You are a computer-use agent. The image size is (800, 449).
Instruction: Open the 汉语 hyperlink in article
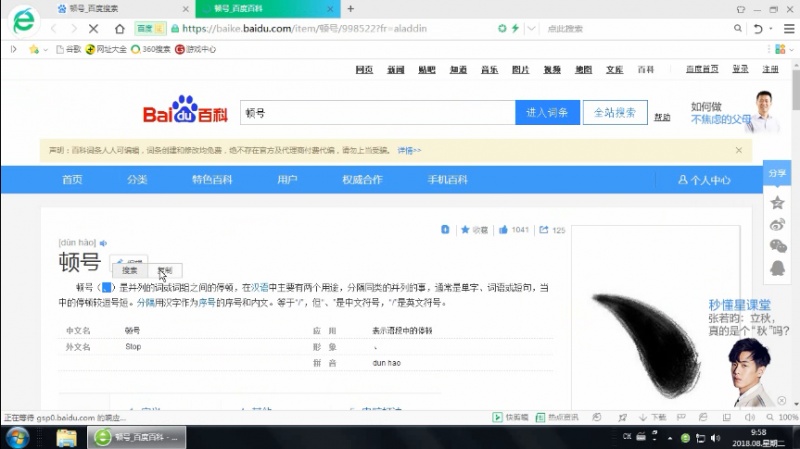(x=260, y=288)
